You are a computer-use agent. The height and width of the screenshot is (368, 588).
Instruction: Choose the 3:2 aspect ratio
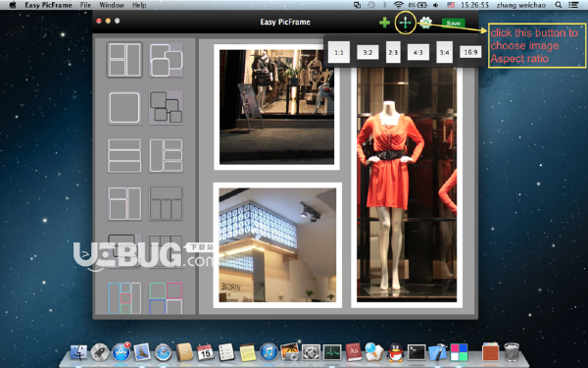[367, 52]
